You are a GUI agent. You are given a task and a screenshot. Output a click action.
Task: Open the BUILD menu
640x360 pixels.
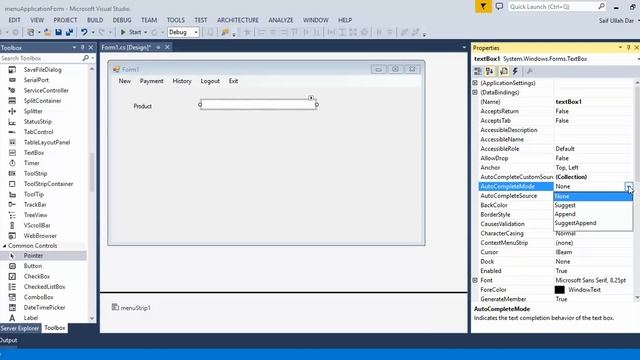(95, 20)
